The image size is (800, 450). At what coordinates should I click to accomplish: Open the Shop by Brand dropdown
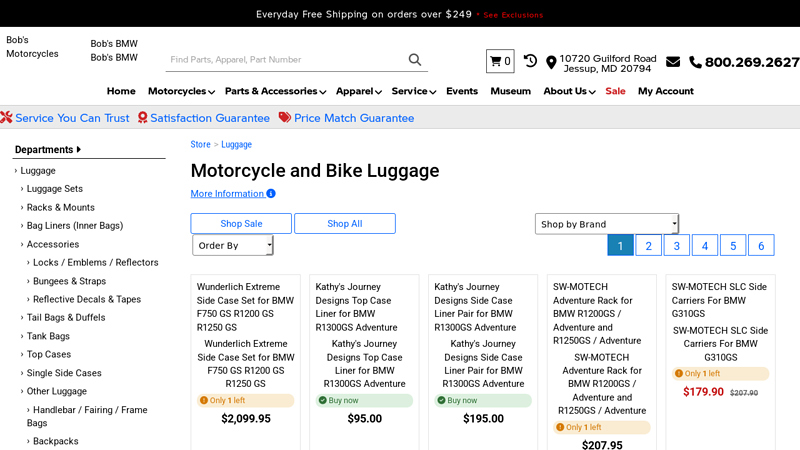click(x=607, y=224)
